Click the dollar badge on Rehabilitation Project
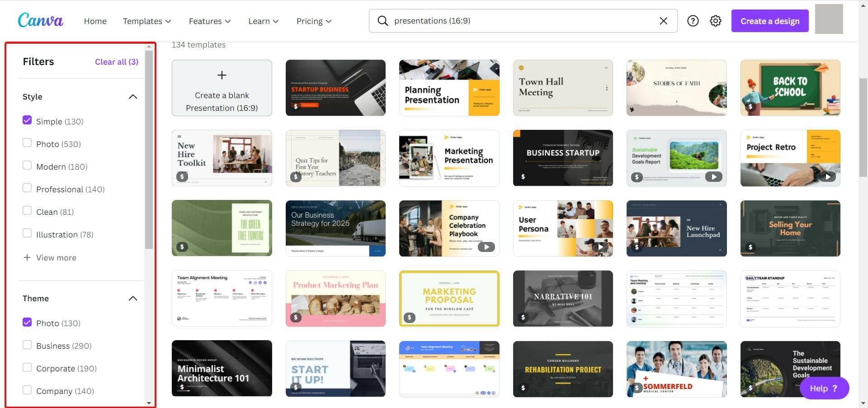The height and width of the screenshot is (408, 868). coord(523,388)
